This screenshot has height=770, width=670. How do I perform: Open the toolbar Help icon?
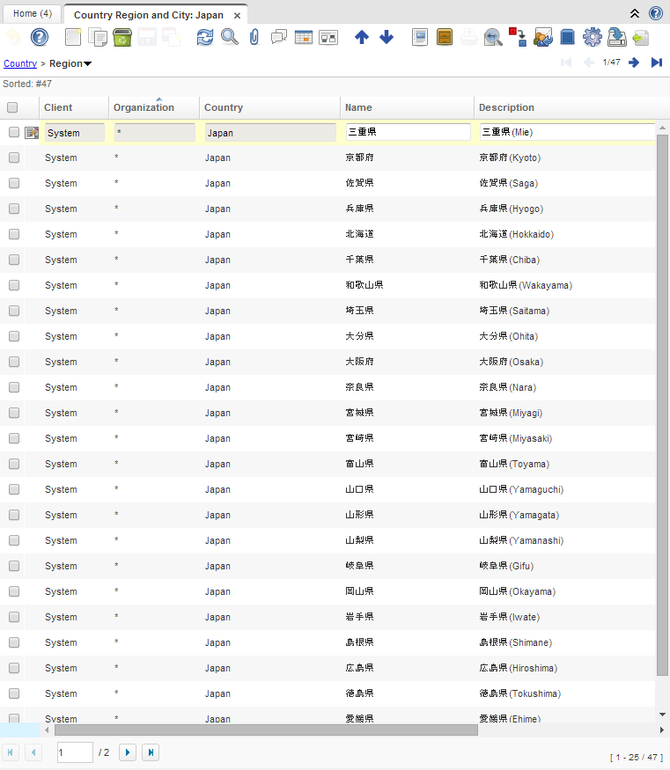coord(39,37)
